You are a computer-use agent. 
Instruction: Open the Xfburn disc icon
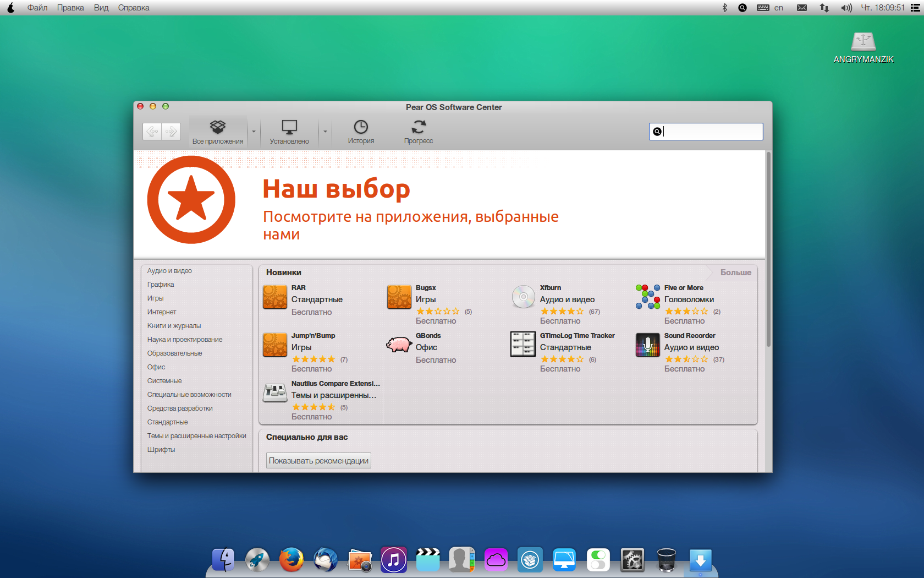coord(524,297)
